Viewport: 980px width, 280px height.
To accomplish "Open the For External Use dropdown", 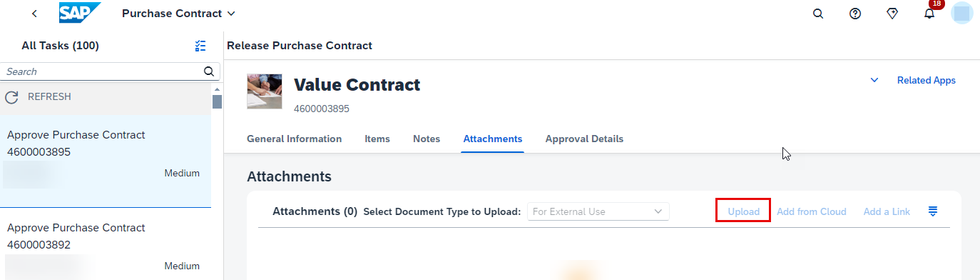I will pyautogui.click(x=598, y=211).
